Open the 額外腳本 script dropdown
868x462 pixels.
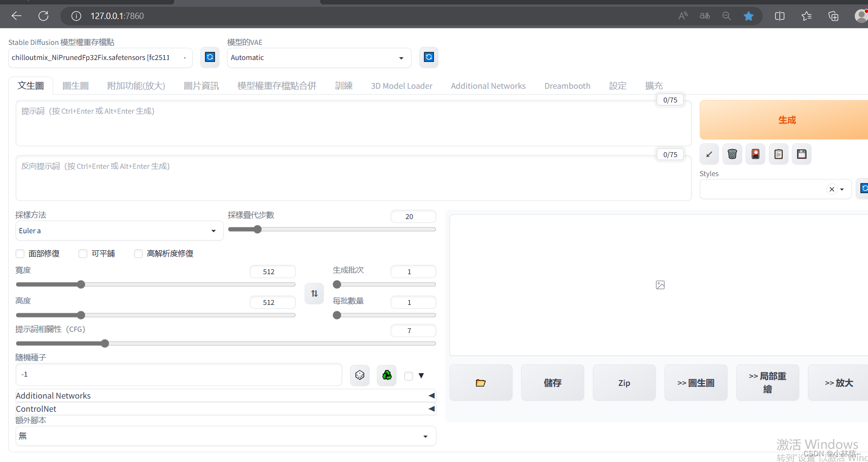coord(226,436)
